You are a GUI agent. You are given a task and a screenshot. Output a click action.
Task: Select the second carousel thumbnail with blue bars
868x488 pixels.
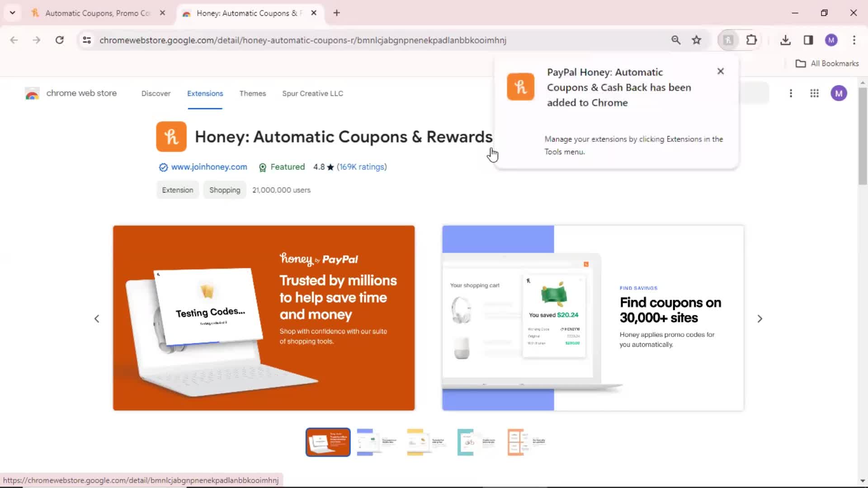[378, 442]
